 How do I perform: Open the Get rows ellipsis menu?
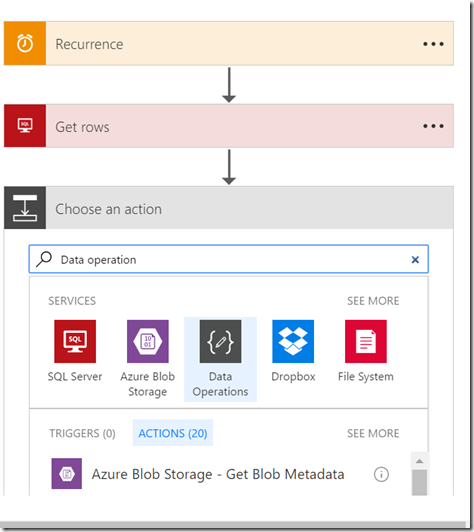coord(433,126)
